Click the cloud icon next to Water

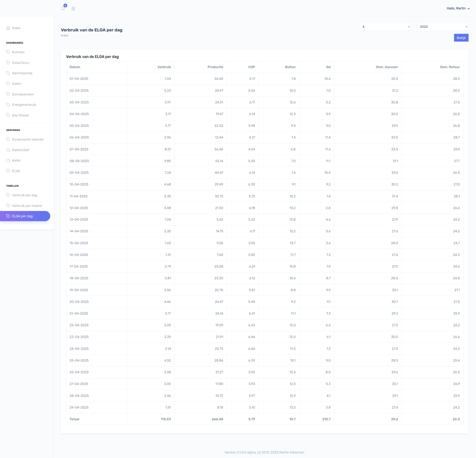[x=8, y=160]
